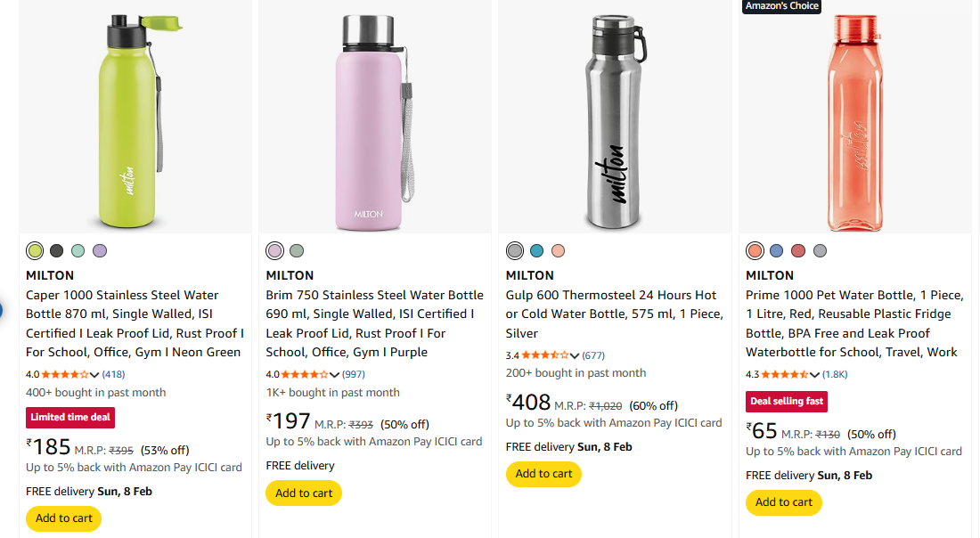Select peach swatch for Gulp 600 bottle

558,250
